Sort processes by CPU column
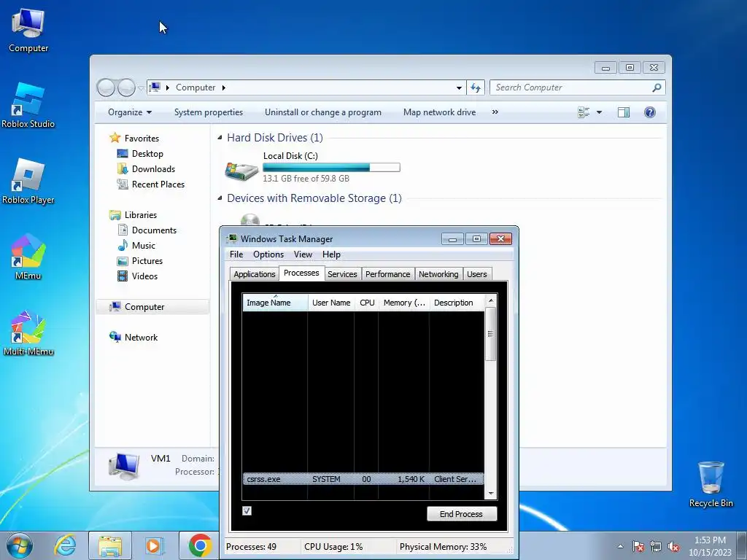Viewport: 747px width, 560px height. point(367,303)
